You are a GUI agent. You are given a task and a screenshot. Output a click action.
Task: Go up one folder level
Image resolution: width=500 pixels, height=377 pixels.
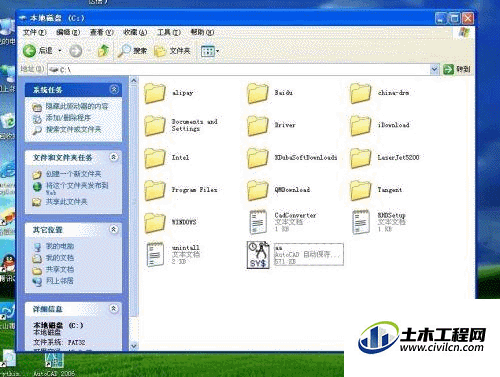click(103, 51)
